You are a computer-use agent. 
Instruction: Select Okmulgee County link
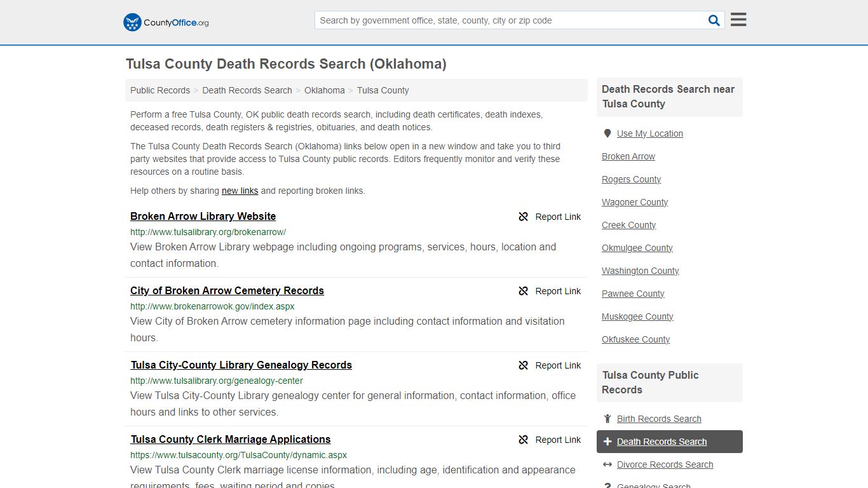637,248
